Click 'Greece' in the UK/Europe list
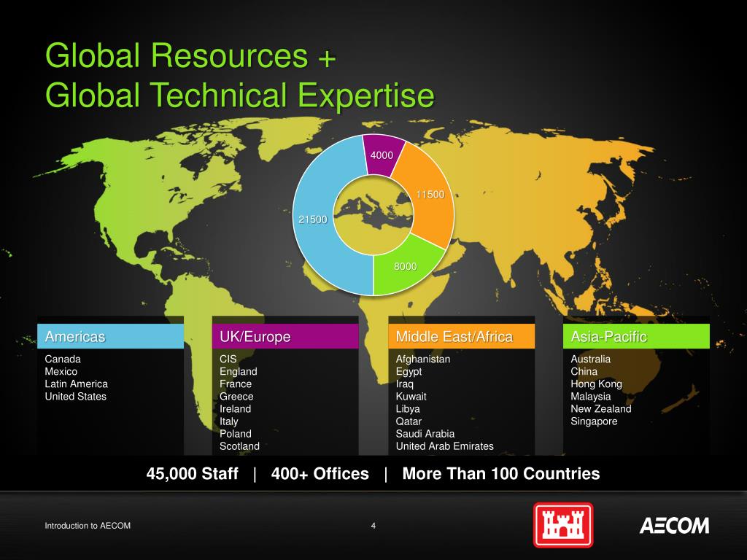The image size is (747, 560). tap(236, 396)
